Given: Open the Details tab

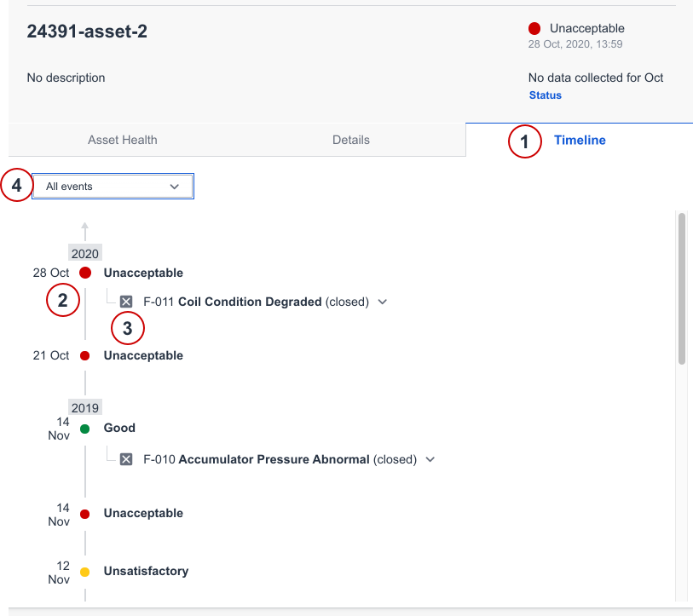Looking at the screenshot, I should [350, 140].
